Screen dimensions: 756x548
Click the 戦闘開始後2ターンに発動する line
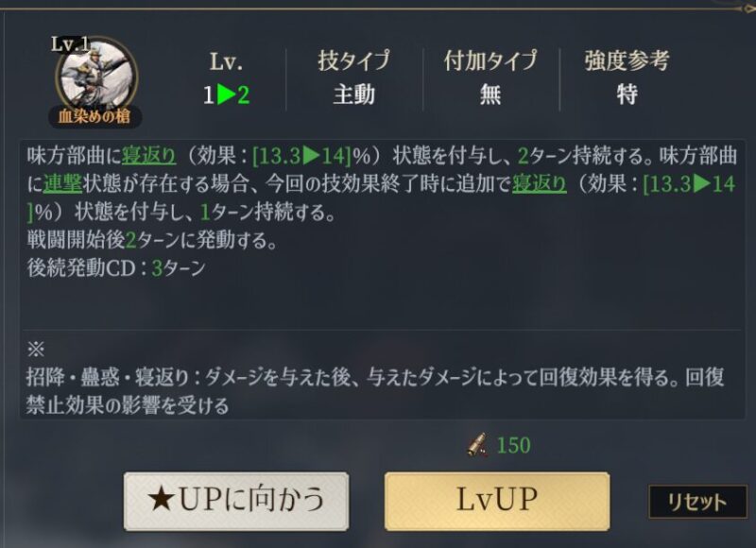click(x=152, y=240)
